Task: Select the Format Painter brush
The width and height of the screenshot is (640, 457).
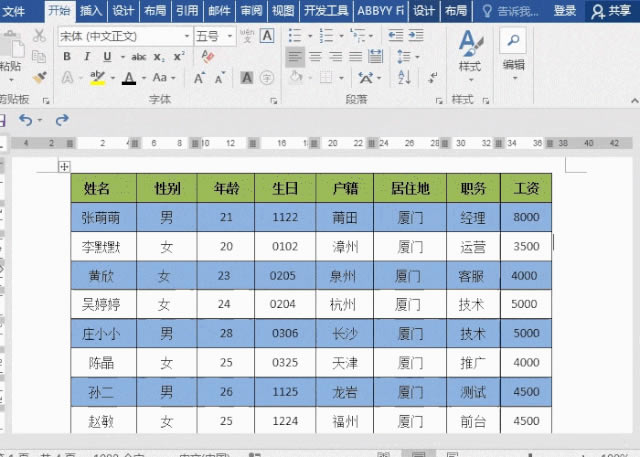Action: pos(40,77)
